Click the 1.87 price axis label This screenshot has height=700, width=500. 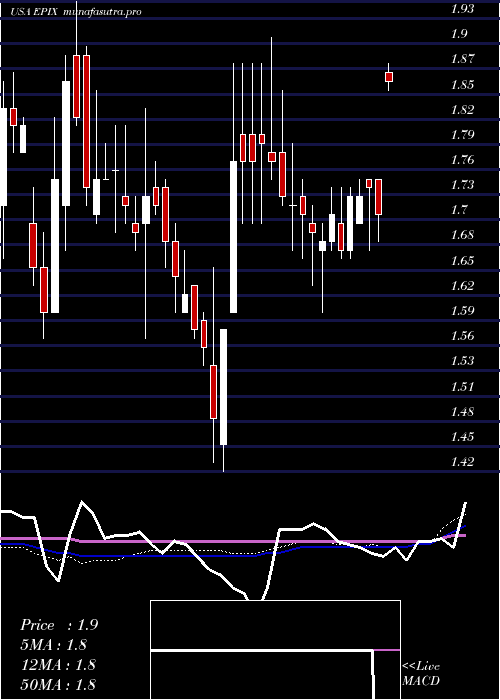tap(462, 59)
